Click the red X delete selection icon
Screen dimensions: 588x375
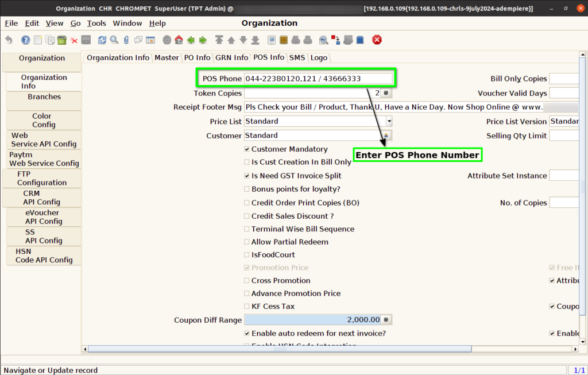pyautogui.click(x=74, y=40)
